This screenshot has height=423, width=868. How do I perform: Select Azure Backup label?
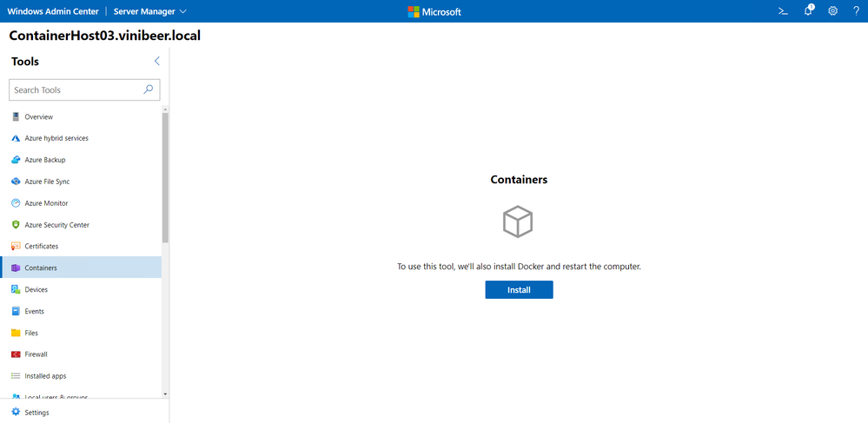coord(45,160)
